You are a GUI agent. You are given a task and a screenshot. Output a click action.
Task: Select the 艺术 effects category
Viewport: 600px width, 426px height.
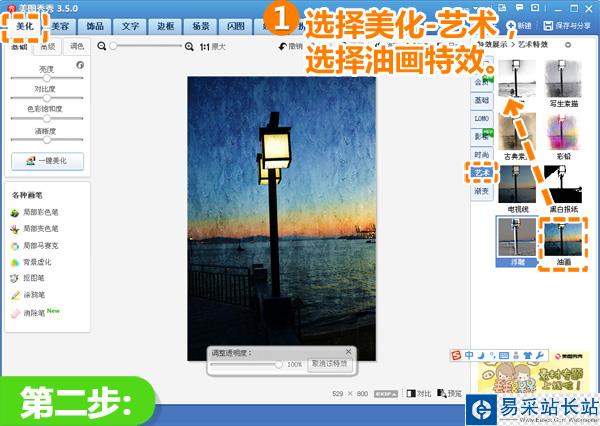pyautogui.click(x=481, y=173)
